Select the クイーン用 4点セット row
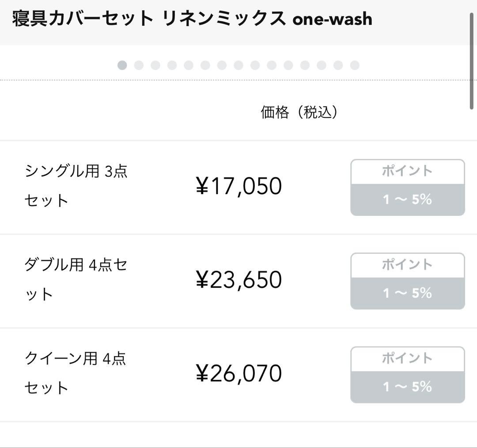The width and height of the screenshot is (477, 448). [x=75, y=373]
